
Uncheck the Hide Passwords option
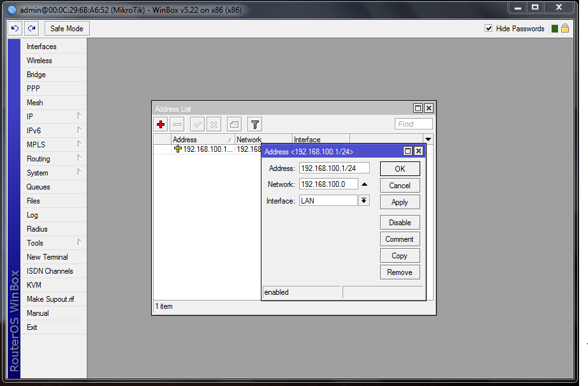pyautogui.click(x=489, y=28)
